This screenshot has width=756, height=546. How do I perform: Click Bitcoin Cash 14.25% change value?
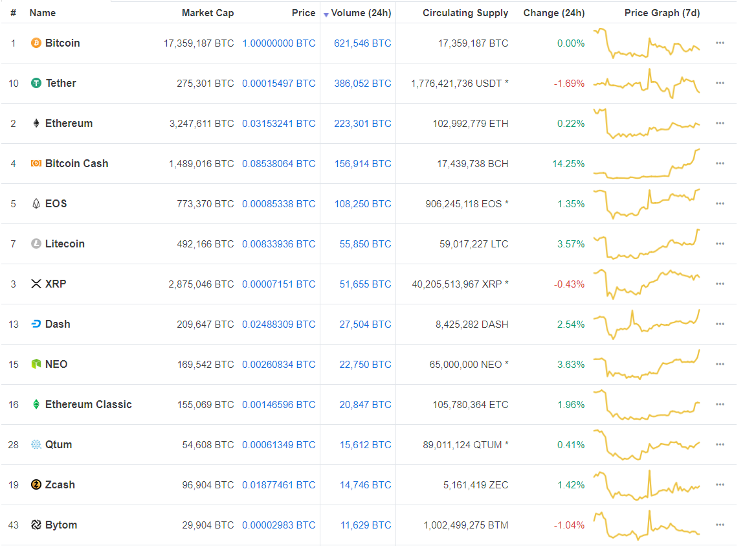(568, 164)
